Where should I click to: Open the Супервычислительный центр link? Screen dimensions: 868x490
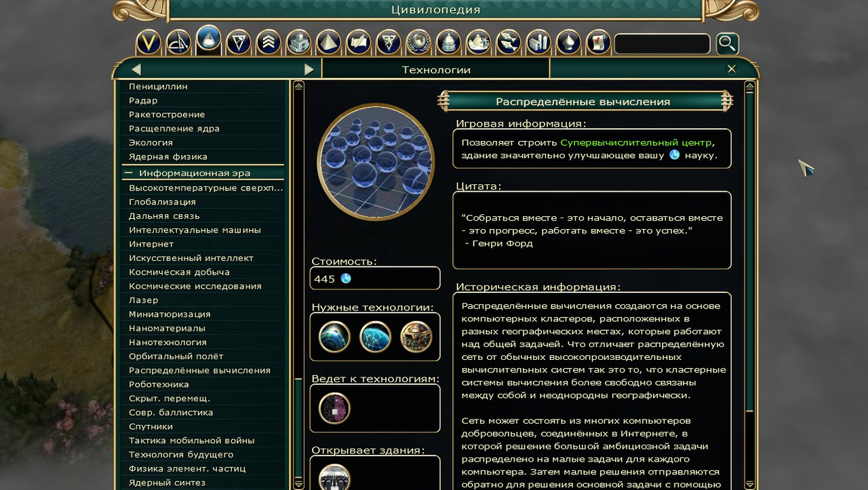[636, 143]
